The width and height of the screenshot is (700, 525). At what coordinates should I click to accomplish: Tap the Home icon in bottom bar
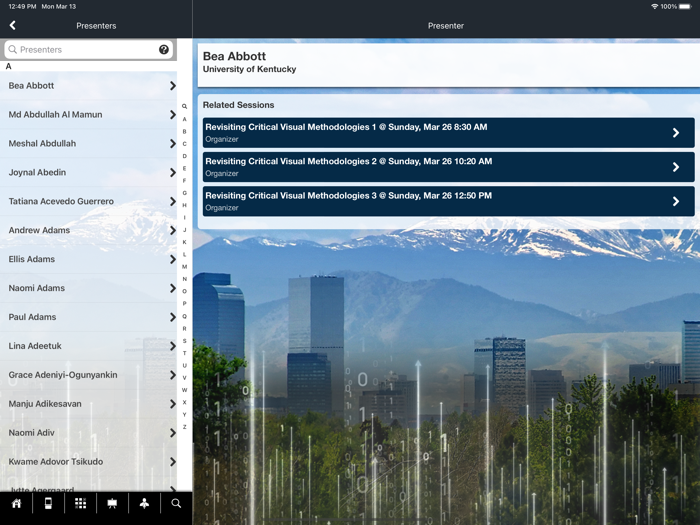coord(17,504)
